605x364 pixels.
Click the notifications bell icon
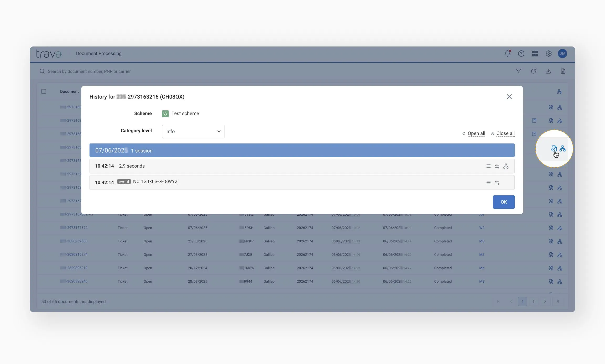(507, 54)
